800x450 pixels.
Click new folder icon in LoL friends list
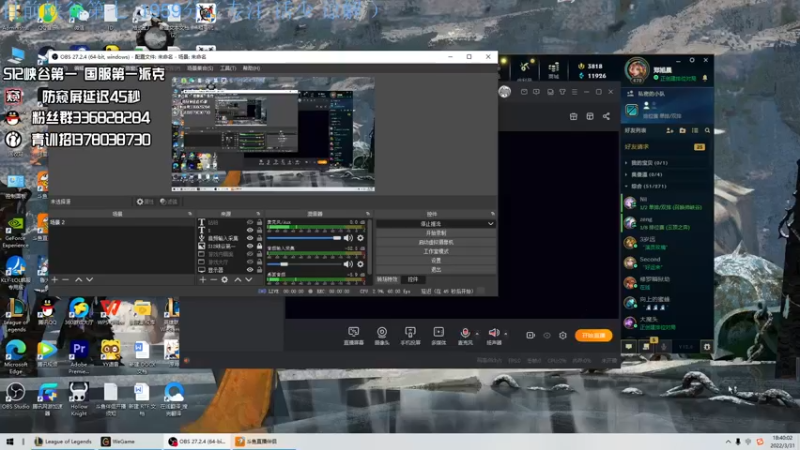click(x=683, y=131)
